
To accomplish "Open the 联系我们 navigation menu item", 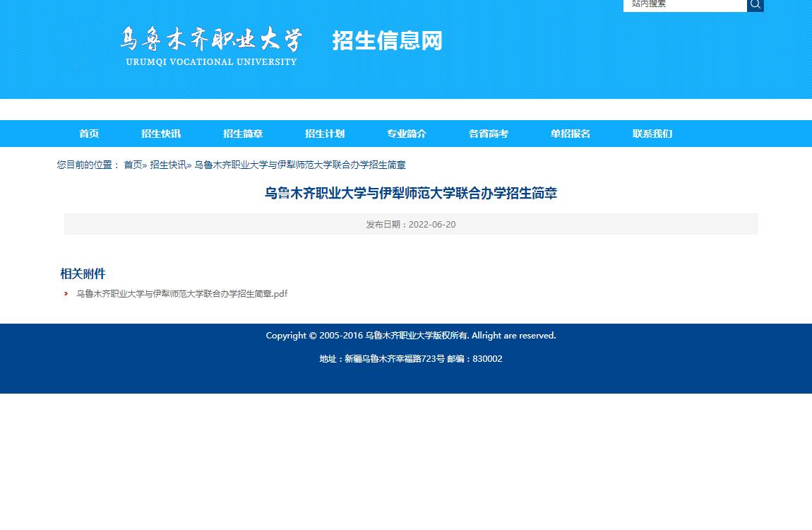I will pyautogui.click(x=652, y=134).
